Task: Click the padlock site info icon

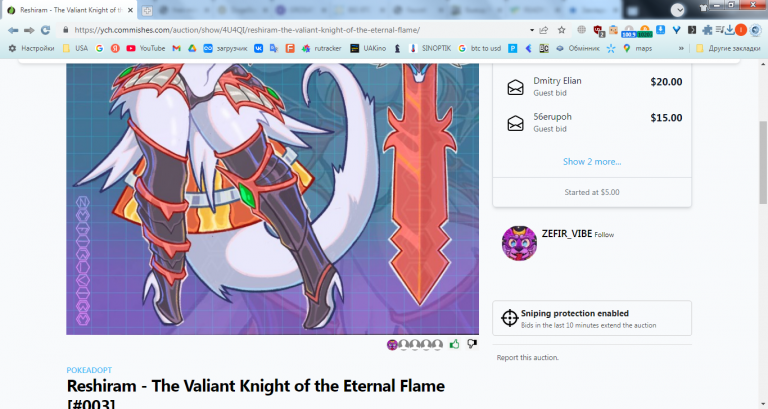Action: (66, 30)
